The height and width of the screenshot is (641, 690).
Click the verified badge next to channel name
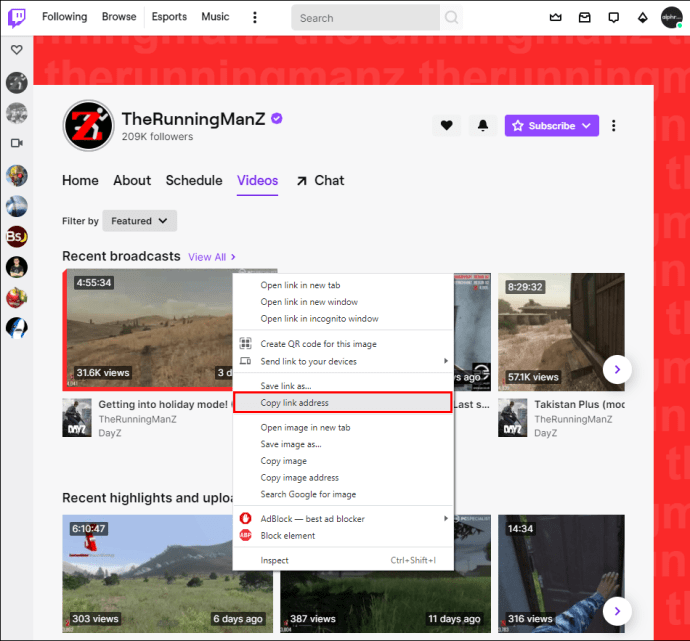click(277, 118)
